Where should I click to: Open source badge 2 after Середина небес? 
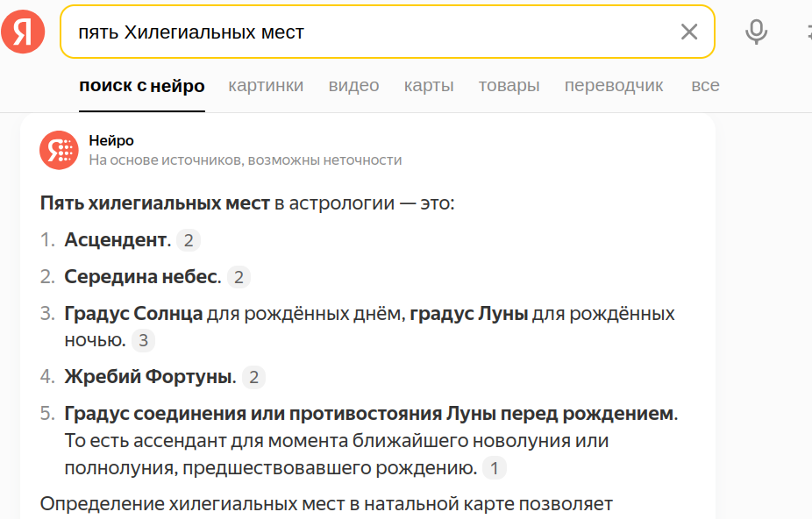click(239, 278)
